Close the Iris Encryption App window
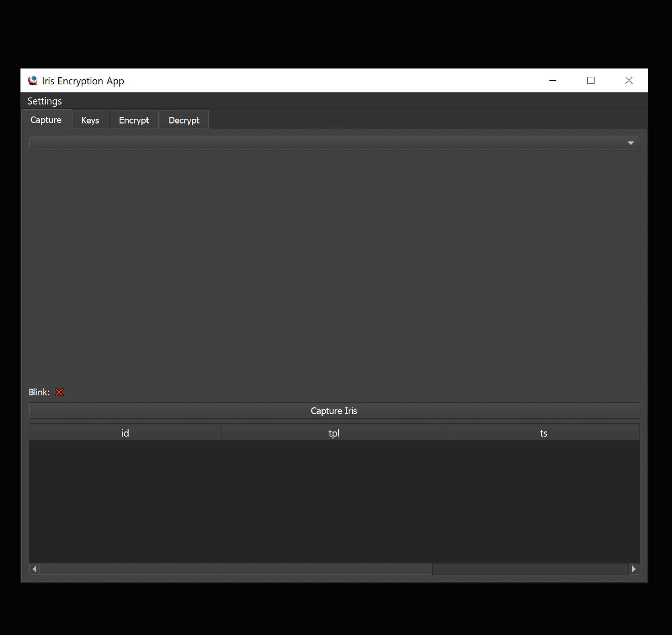Image resolution: width=672 pixels, height=635 pixels. [x=629, y=80]
